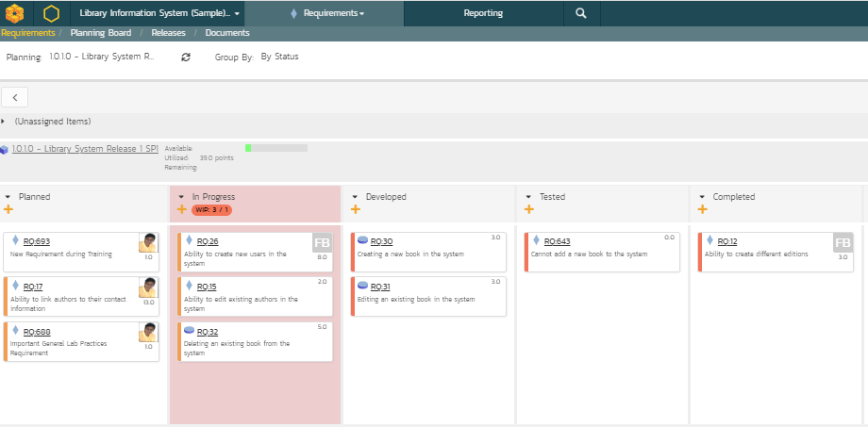This screenshot has height=427, width=868.
Task: Open the 1.0.1.0 Library System Release link
Action: (85, 149)
